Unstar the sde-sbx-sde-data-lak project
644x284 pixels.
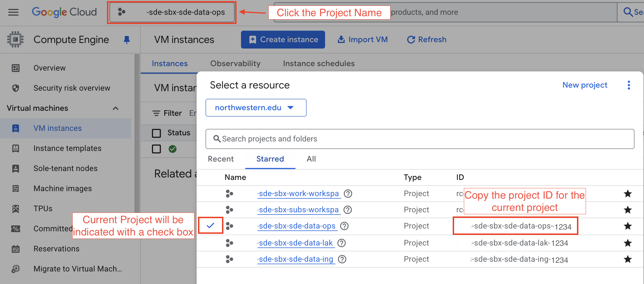click(x=628, y=243)
